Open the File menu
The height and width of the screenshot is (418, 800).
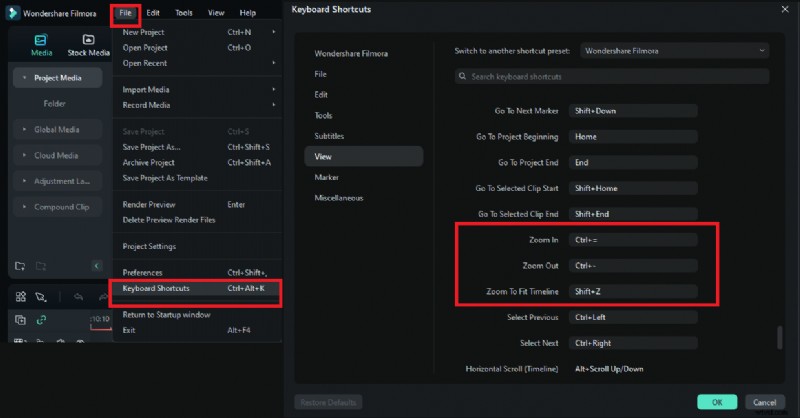click(125, 13)
